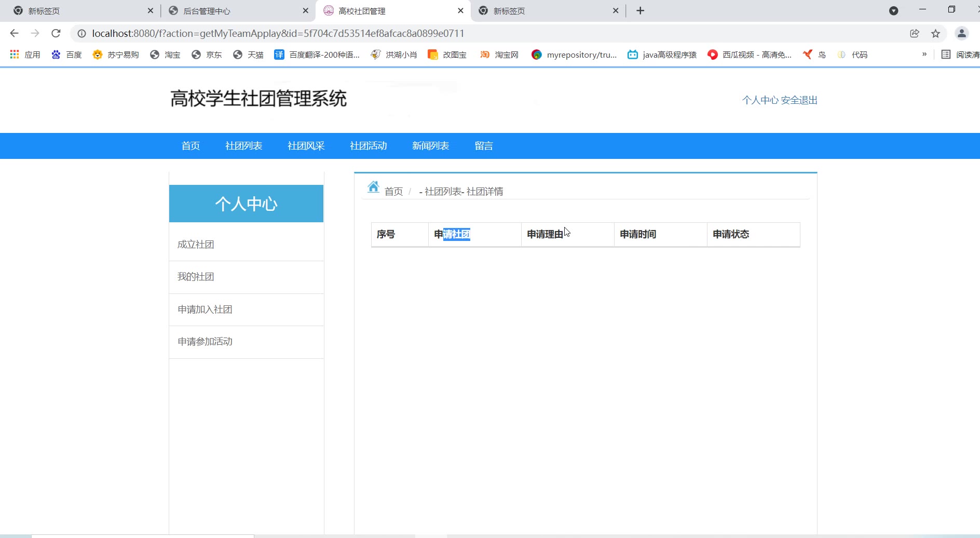Image resolution: width=980 pixels, height=538 pixels.
Task: Close the 高校社团管理 tab
Action: coord(460,11)
